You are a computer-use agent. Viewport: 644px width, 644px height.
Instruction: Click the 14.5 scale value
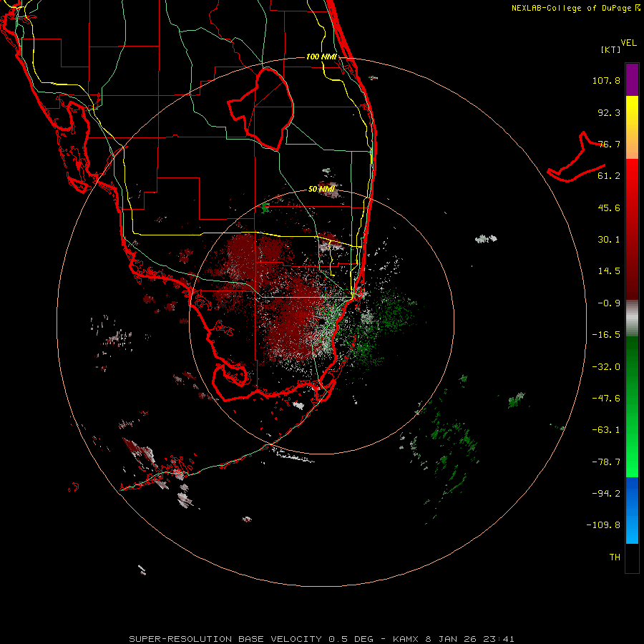point(609,271)
